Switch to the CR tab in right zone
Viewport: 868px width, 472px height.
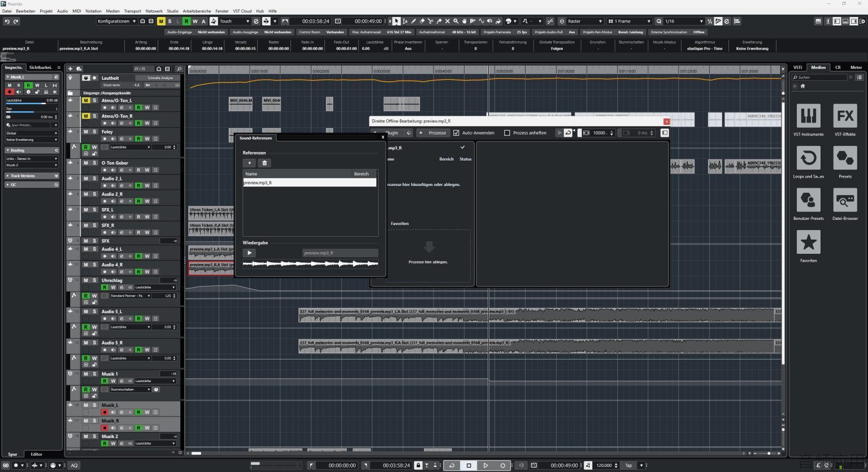pyautogui.click(x=838, y=67)
